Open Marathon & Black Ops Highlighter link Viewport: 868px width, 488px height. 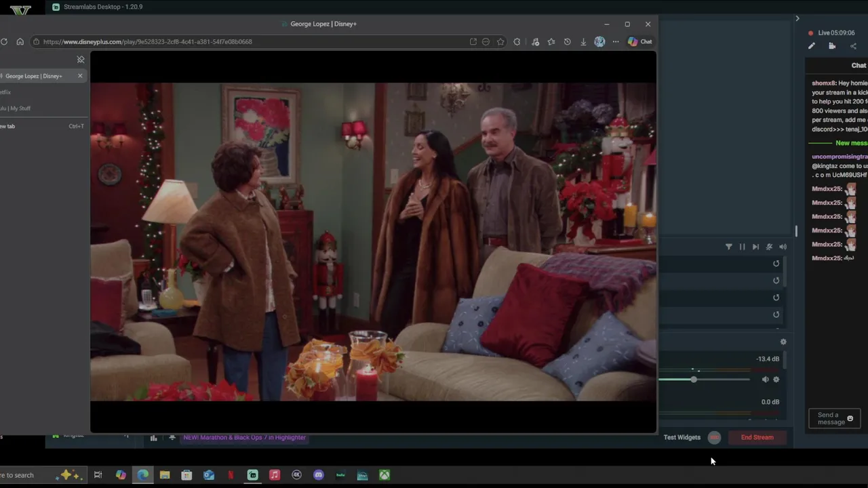pos(244,438)
